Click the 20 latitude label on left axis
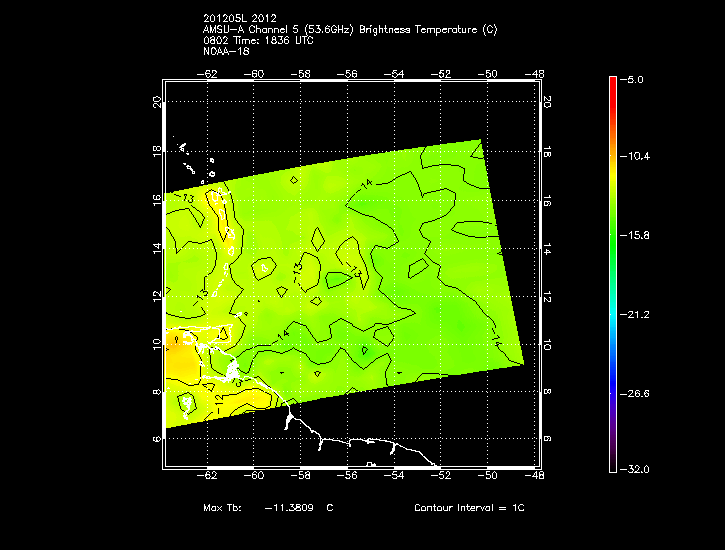Screen dimensions: 725x550 156,101
